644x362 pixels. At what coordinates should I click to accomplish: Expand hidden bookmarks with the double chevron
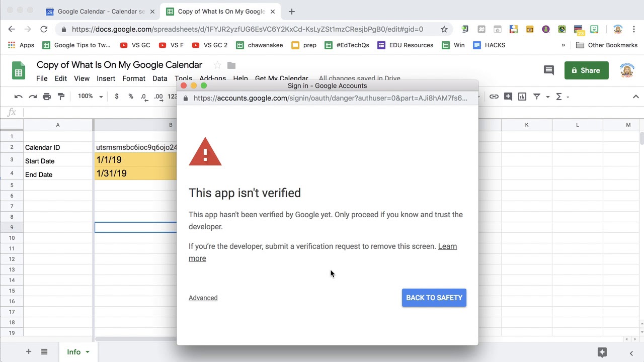[563, 45]
